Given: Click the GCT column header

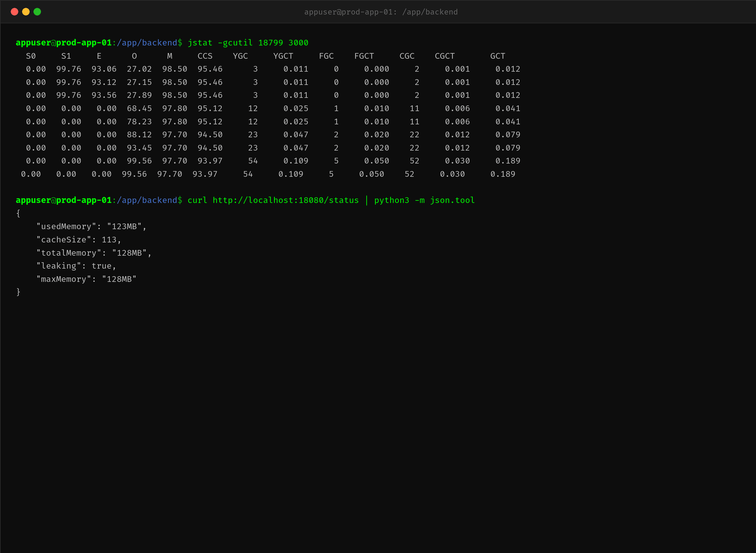Looking at the screenshot, I should (498, 56).
